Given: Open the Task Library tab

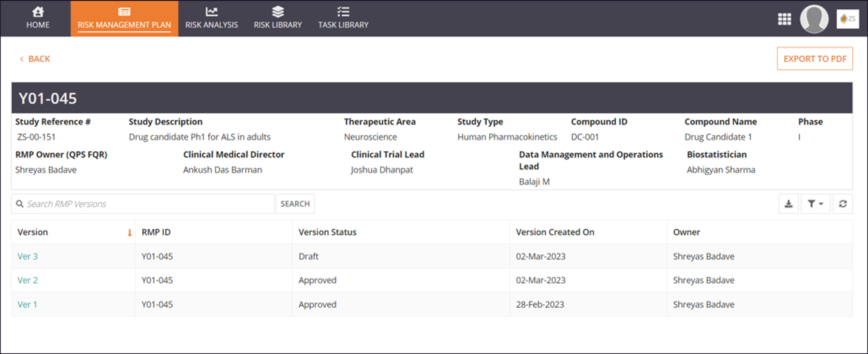Looking at the screenshot, I should click(x=343, y=18).
